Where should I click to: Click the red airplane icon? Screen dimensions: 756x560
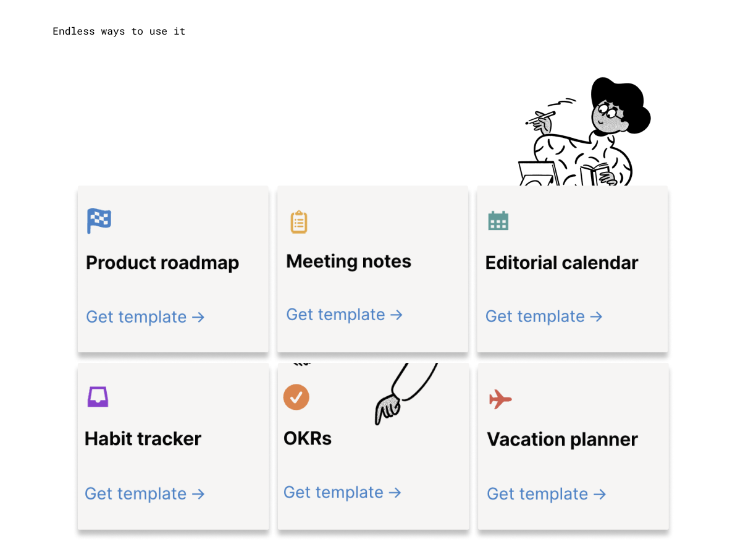click(x=500, y=399)
